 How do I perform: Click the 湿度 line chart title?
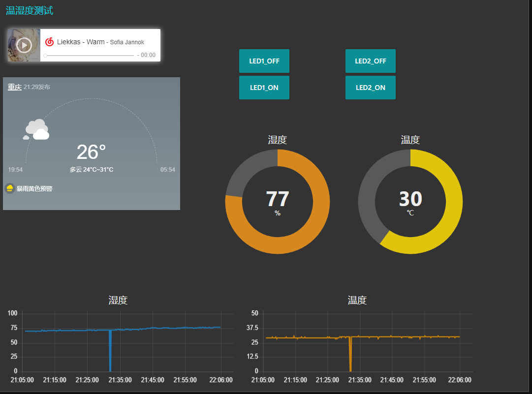tap(118, 300)
